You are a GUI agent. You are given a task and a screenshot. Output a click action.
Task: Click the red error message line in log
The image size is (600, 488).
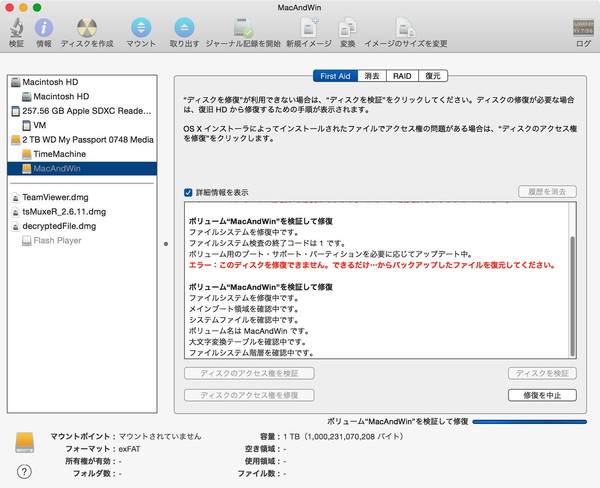[372, 265]
